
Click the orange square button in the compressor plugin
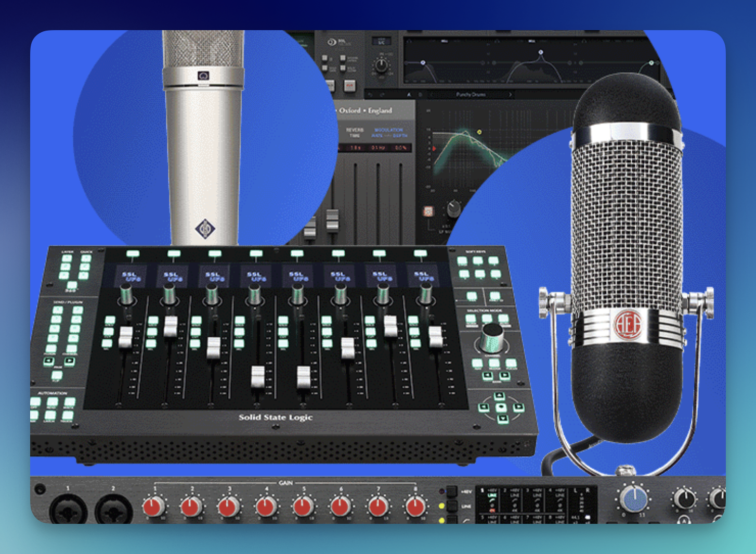coord(428,211)
